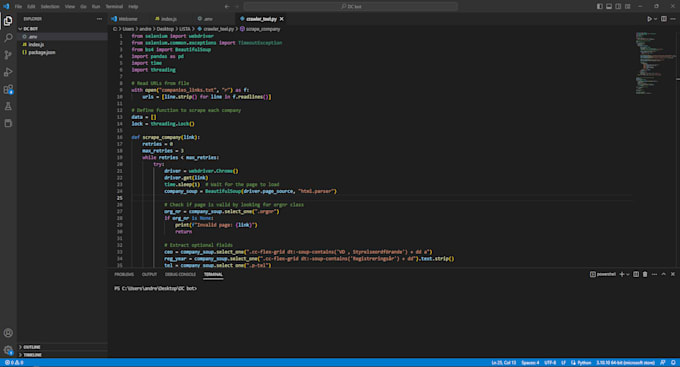Close the terminal panel
680x367 pixels.
673,274
